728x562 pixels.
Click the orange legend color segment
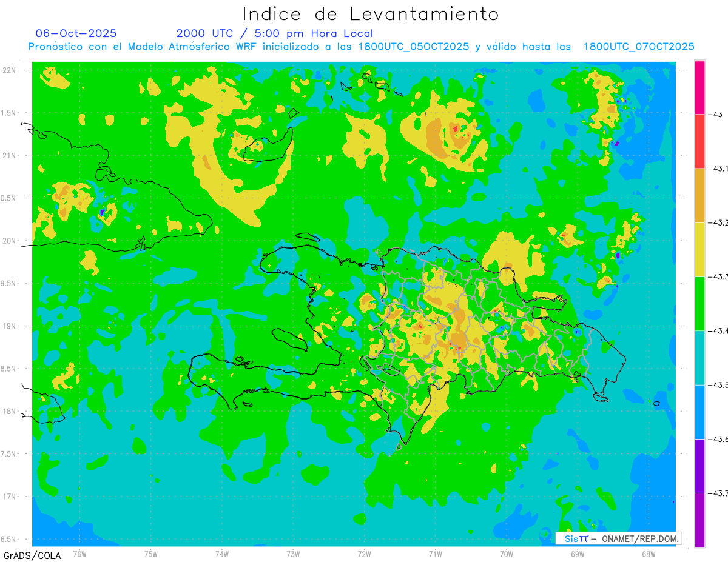(699, 195)
